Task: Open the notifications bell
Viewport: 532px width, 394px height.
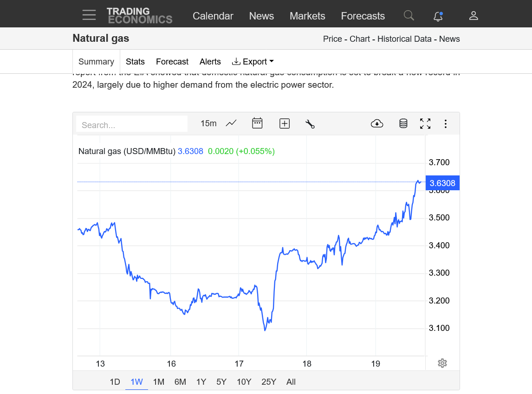Action: click(438, 16)
